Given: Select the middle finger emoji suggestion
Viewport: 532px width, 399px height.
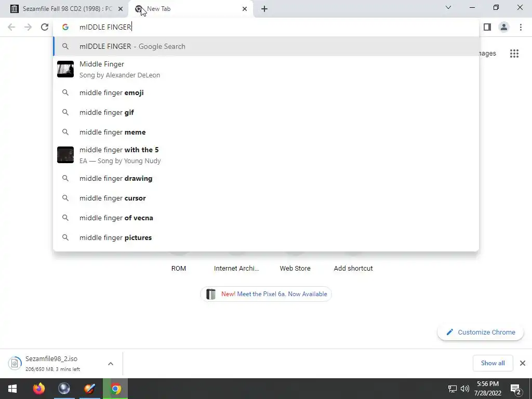Looking at the screenshot, I should coord(266,92).
